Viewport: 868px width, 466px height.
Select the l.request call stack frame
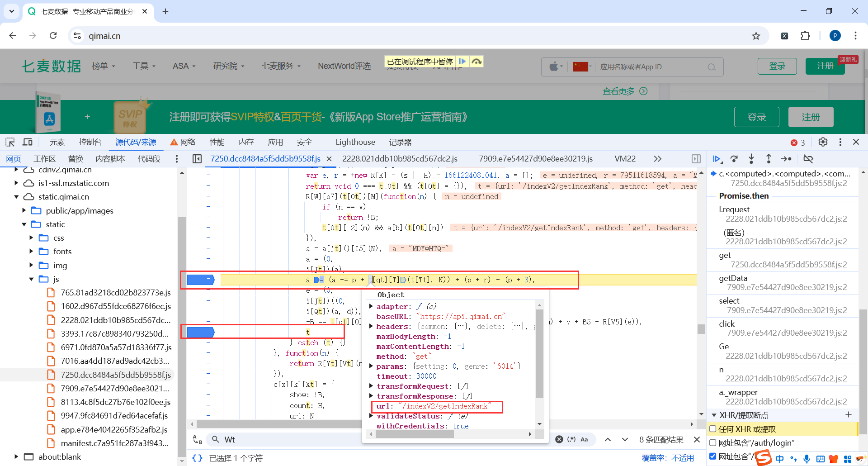pos(783,214)
